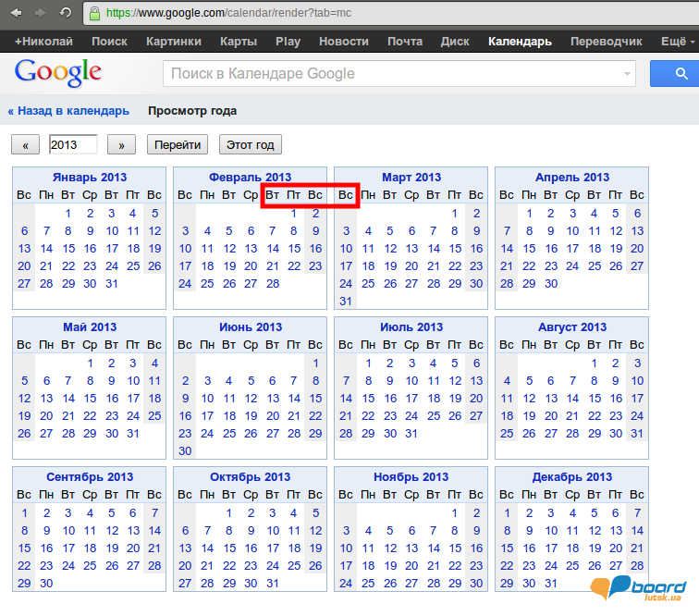Click the blue search magnifier button

(674, 73)
